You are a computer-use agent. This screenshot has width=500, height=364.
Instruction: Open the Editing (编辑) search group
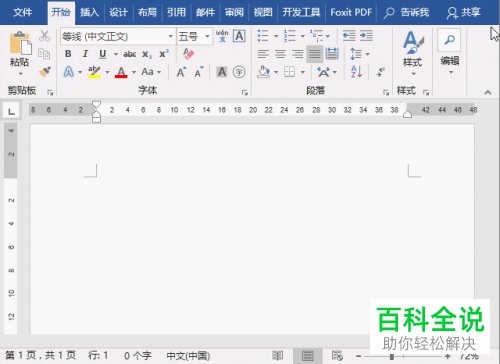[450, 52]
